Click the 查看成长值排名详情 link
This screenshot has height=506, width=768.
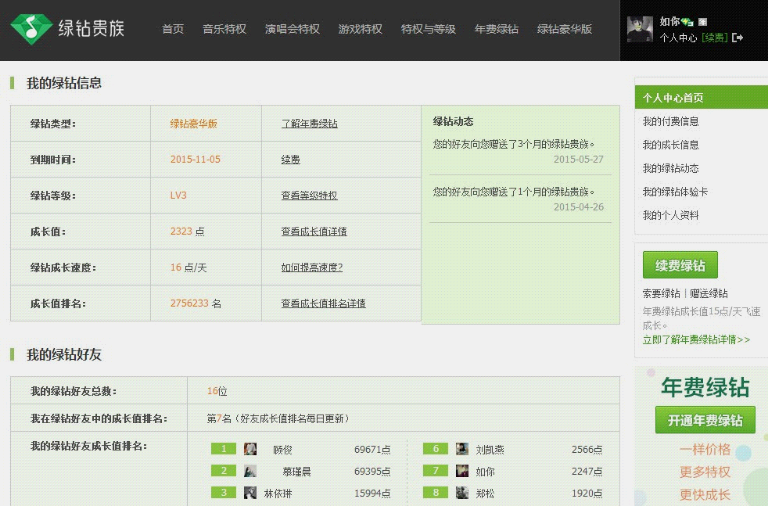point(323,303)
